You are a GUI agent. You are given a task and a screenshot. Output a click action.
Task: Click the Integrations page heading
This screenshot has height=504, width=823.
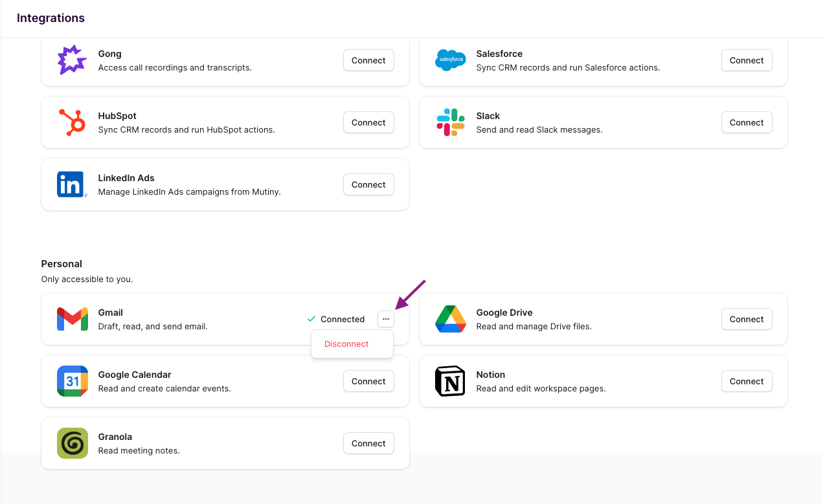point(51,18)
